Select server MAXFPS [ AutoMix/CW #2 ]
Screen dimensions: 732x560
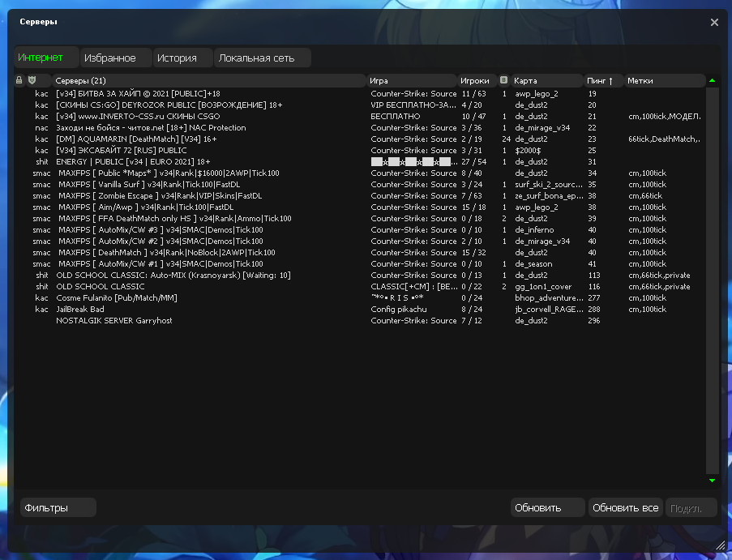(x=359, y=242)
